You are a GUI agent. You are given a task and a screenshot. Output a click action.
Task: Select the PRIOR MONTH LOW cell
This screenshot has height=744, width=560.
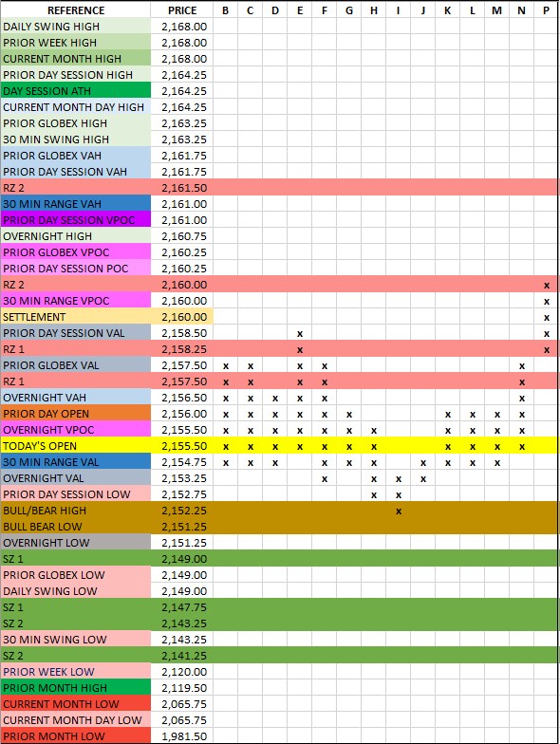click(76, 736)
